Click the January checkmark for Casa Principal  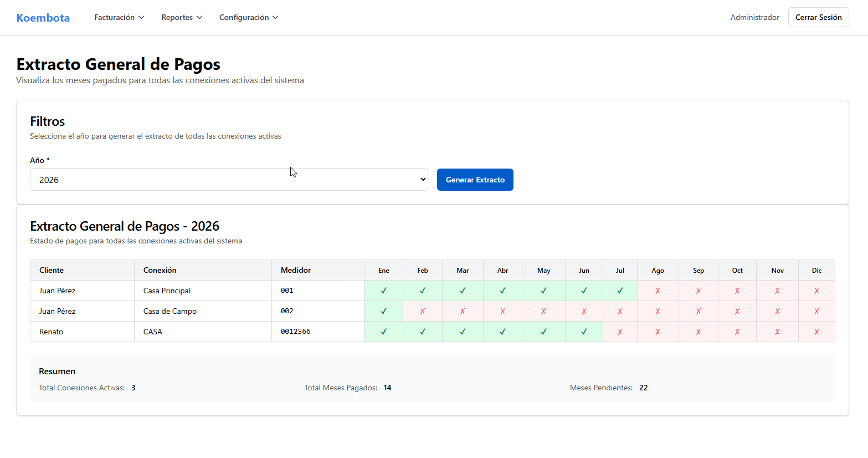[383, 291]
